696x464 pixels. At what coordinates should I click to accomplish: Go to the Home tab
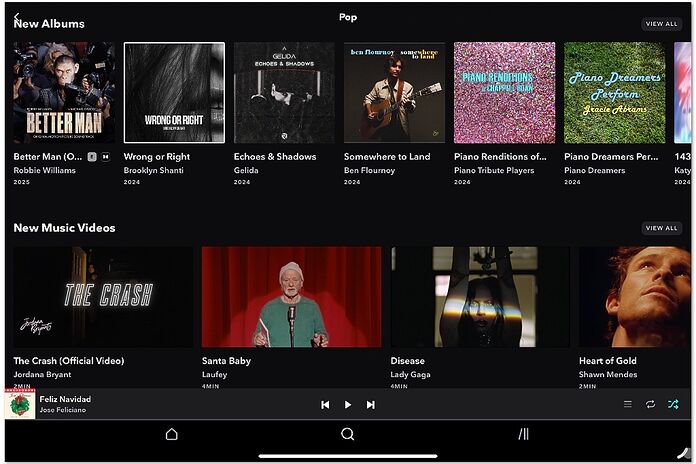[172, 434]
